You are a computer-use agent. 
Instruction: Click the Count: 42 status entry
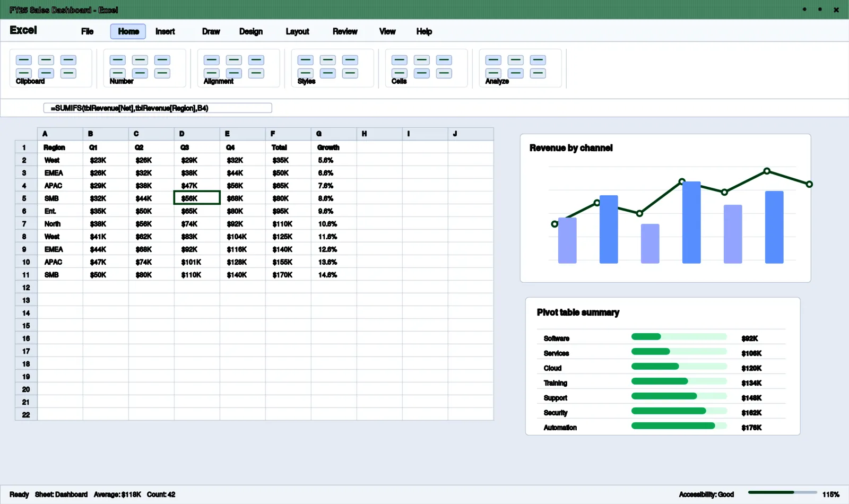click(x=161, y=494)
